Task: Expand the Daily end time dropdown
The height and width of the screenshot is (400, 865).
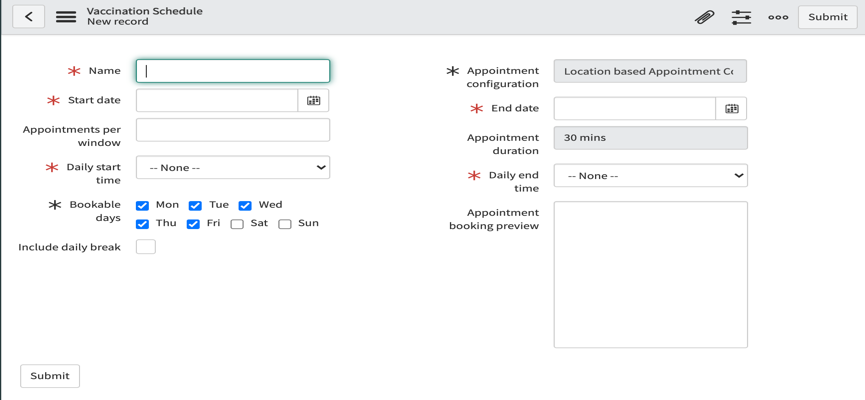Action: tap(650, 175)
